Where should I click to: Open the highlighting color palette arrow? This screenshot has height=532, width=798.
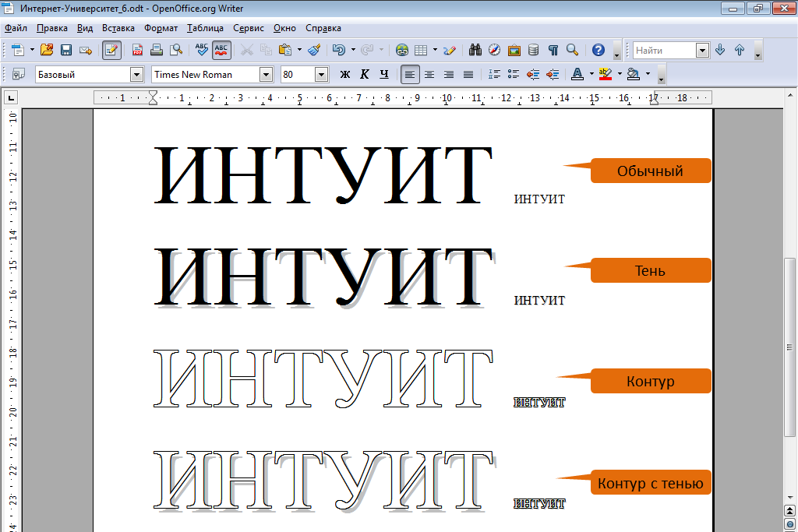(620, 74)
